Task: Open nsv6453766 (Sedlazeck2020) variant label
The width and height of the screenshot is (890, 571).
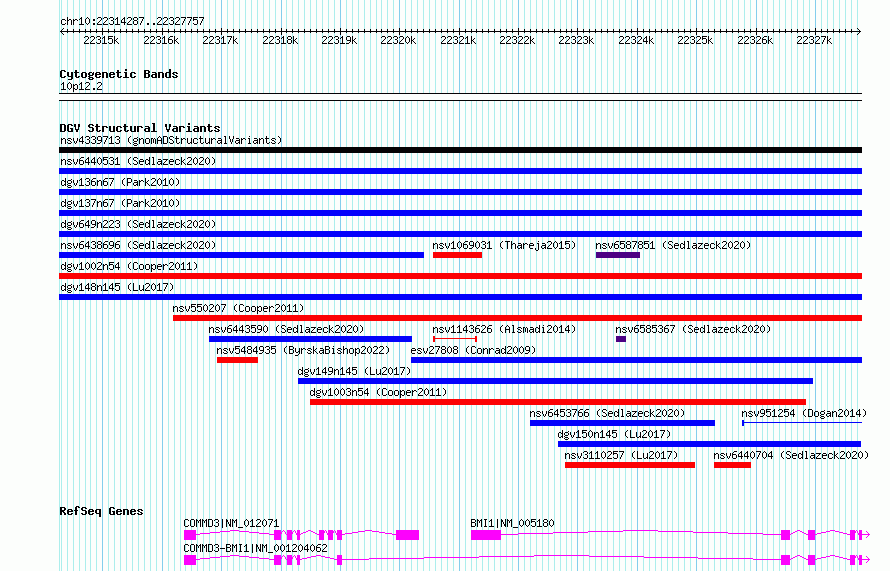Action: tap(607, 413)
